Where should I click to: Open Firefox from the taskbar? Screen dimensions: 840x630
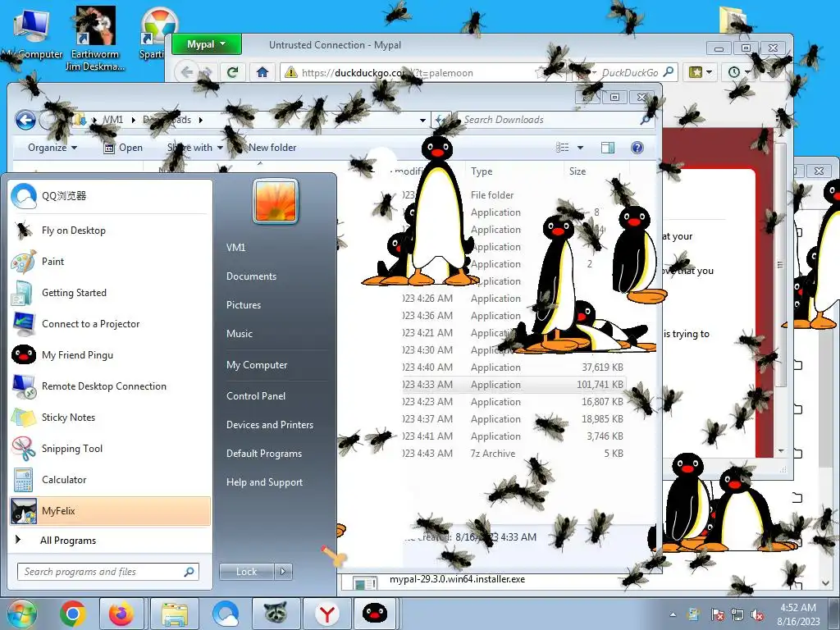[121, 614]
